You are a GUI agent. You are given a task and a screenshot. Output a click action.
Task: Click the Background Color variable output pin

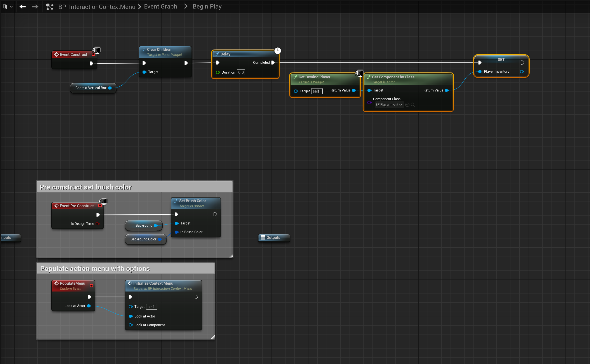[x=160, y=239]
